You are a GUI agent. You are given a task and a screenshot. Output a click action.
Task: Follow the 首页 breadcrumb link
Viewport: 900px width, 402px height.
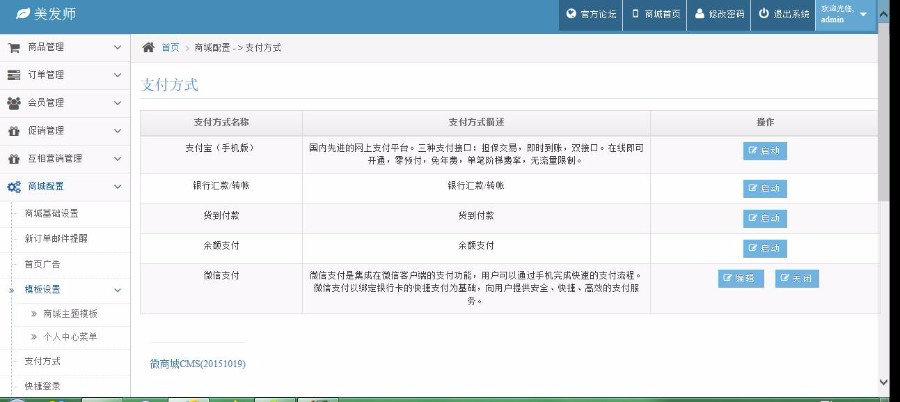coord(170,48)
